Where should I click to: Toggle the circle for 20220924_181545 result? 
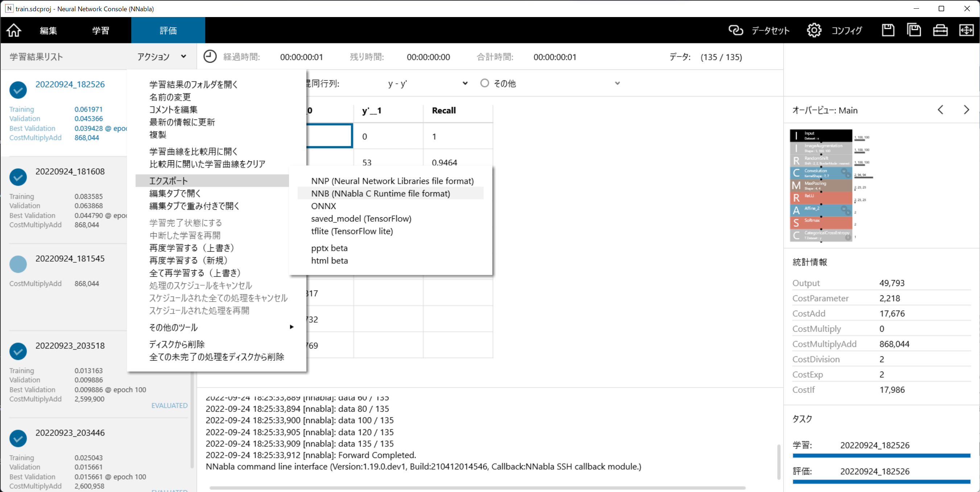click(18, 264)
